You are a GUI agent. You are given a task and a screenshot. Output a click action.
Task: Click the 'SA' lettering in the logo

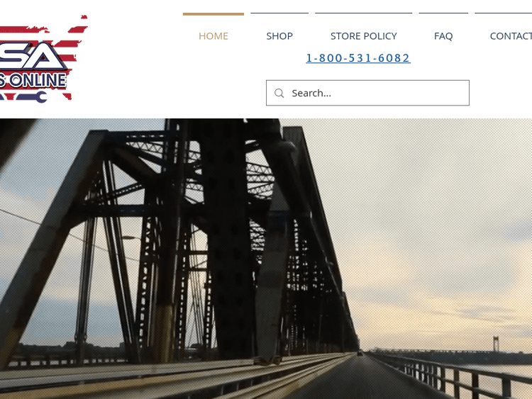(33, 56)
